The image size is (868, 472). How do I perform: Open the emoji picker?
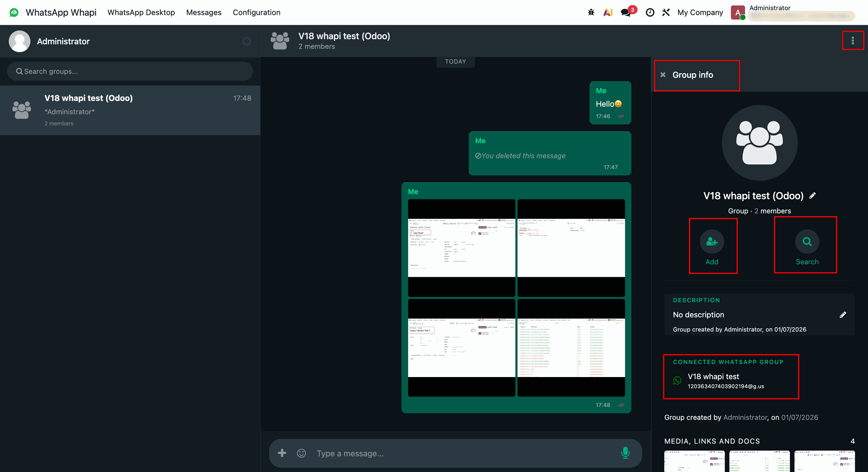302,453
